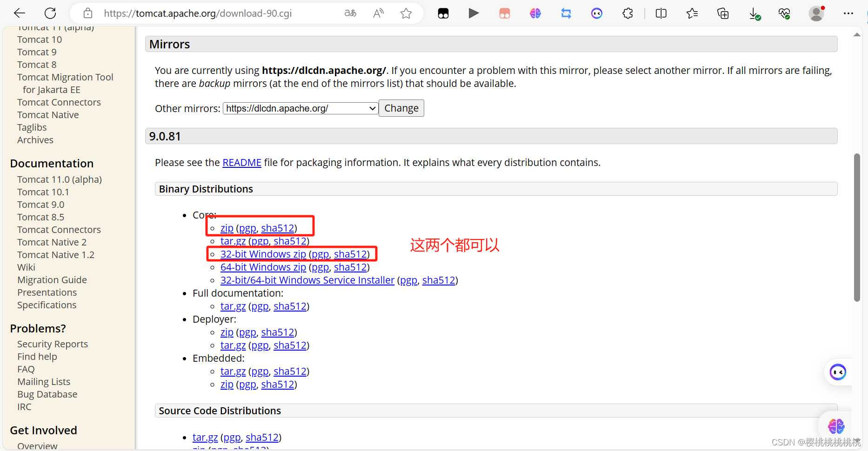Viewport: 868px width, 451px height.
Task: Open the favorites list icon
Action: click(692, 13)
